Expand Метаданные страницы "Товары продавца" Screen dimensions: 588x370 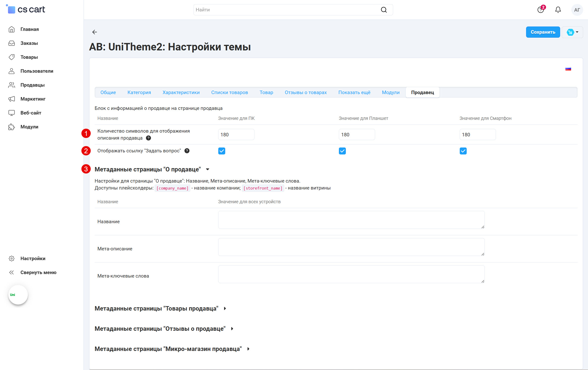click(x=225, y=309)
